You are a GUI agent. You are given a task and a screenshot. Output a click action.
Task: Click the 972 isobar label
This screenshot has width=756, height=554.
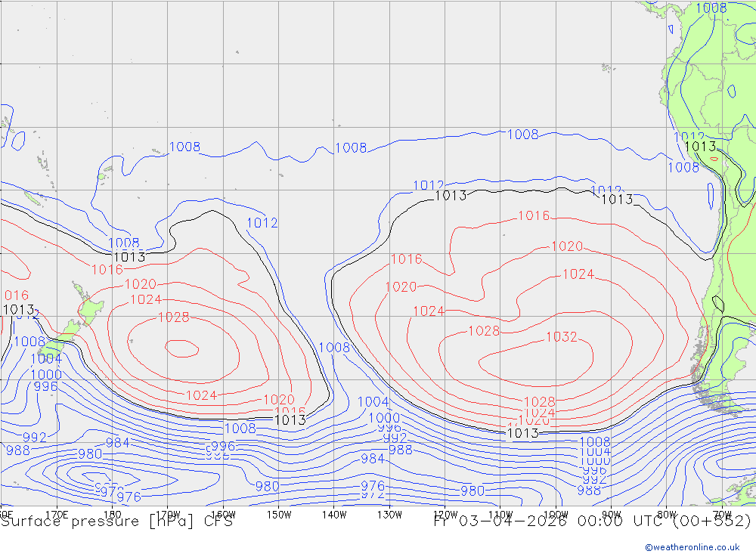point(372,496)
